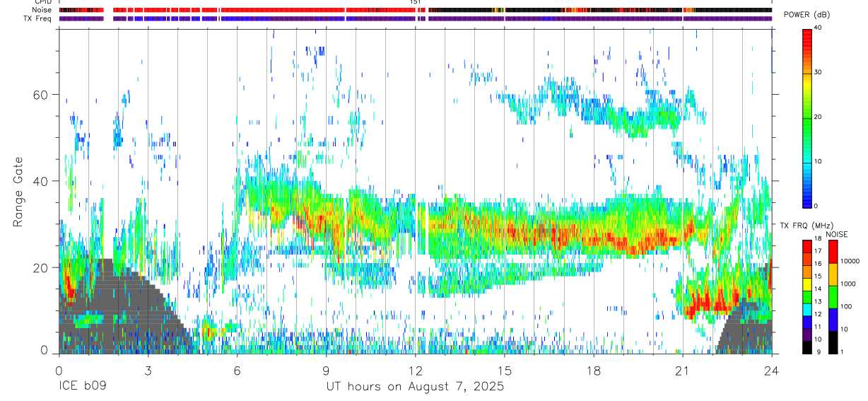This screenshot has width=868, height=401.
Task: Click the '100' tick on the noise scale
Action: [x=846, y=307]
